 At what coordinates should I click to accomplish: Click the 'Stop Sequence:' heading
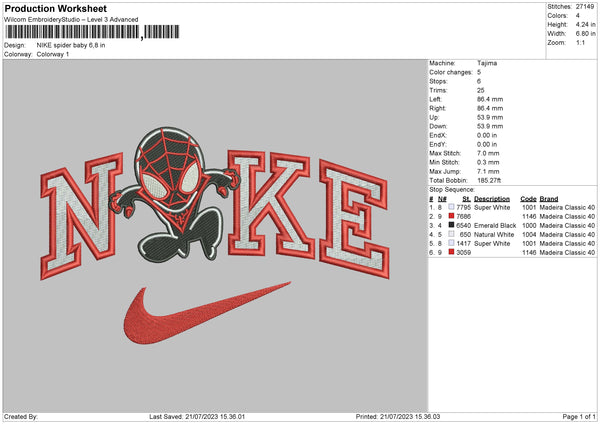coord(452,190)
